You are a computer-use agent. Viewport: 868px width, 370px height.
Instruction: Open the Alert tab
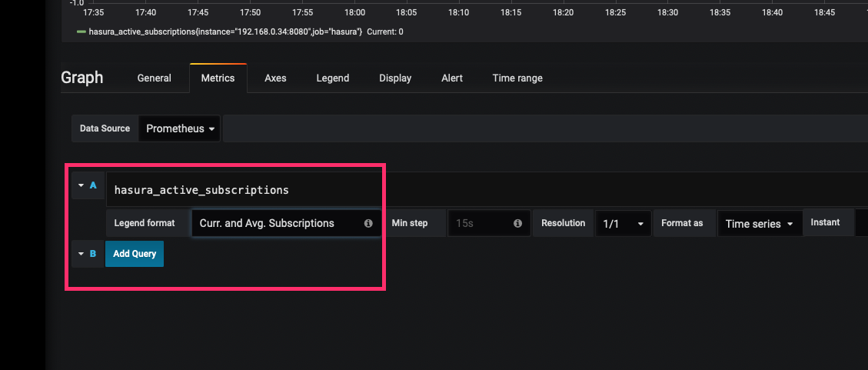452,78
